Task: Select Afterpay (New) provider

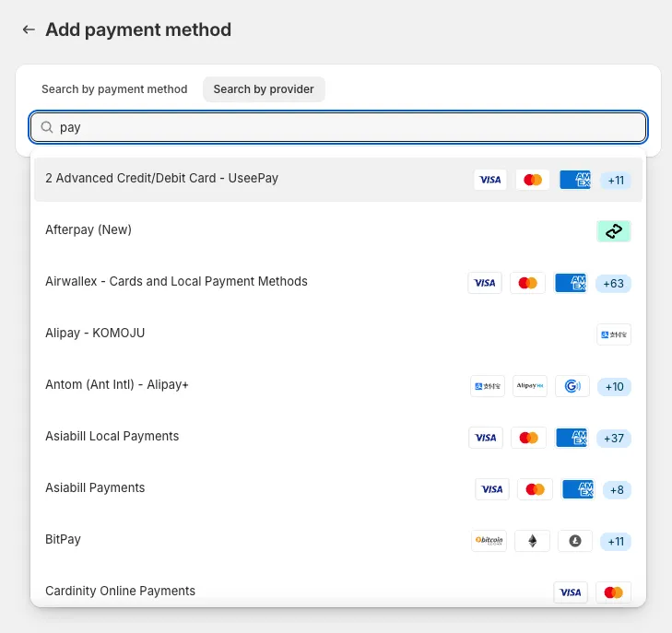Action: click(x=338, y=231)
